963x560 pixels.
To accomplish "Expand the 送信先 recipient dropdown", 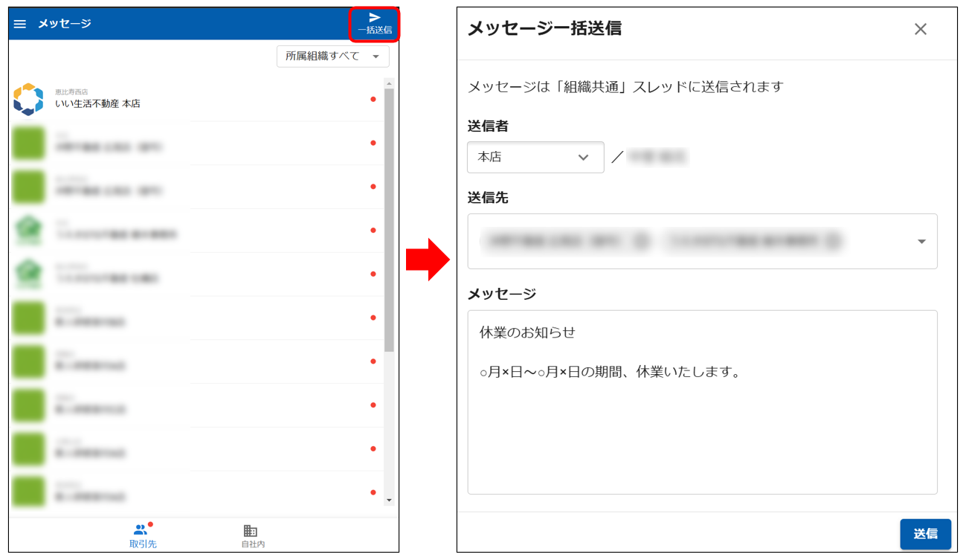I will click(921, 241).
